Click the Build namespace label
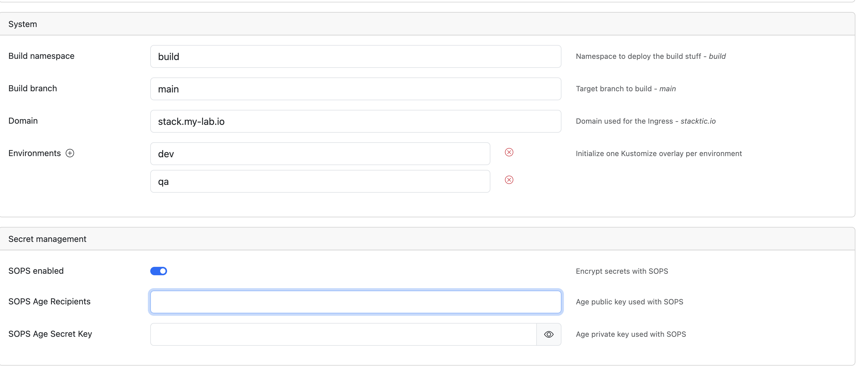Viewport: 868px width, 377px height. [41, 56]
